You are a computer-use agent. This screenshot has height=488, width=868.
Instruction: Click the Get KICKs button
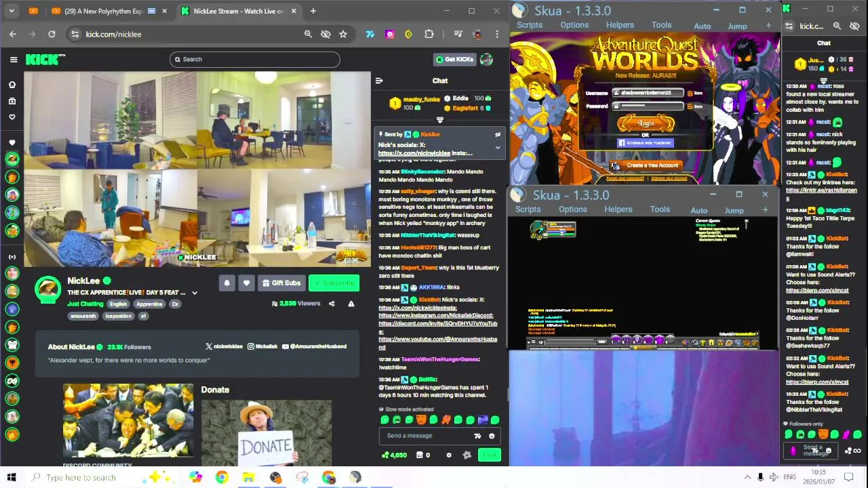(x=454, y=60)
